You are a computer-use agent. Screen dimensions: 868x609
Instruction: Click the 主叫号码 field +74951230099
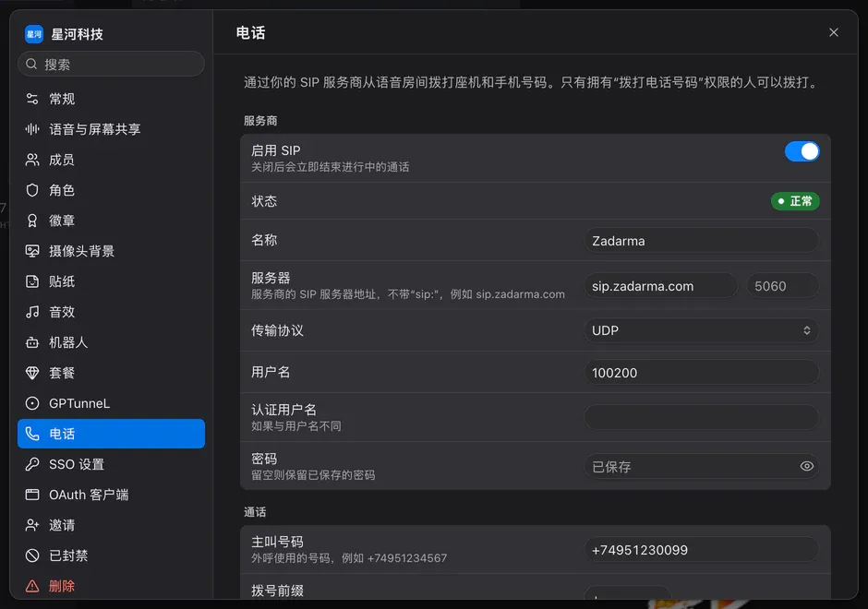tap(702, 550)
